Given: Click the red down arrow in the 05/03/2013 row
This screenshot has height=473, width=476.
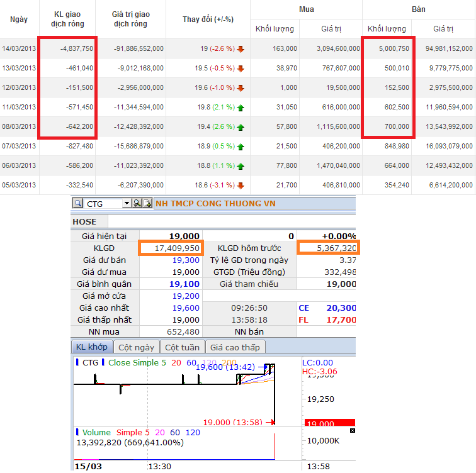Looking at the screenshot, I should [x=241, y=186].
